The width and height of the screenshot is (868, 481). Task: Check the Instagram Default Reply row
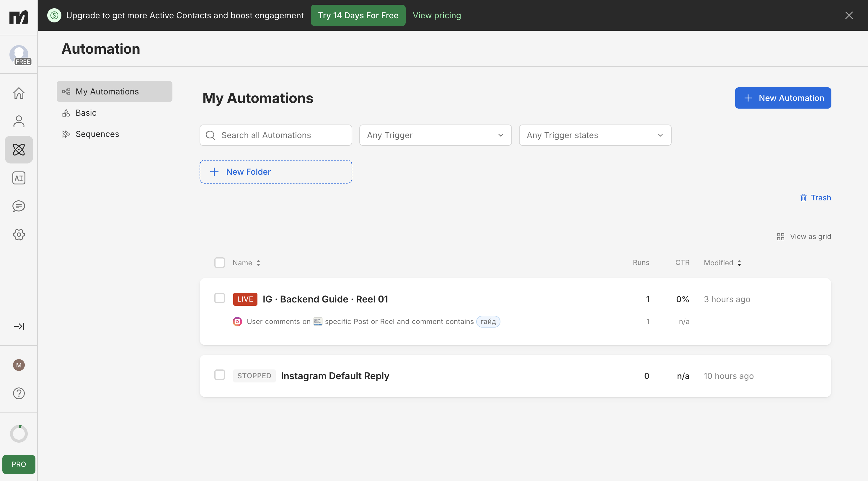coord(220,374)
